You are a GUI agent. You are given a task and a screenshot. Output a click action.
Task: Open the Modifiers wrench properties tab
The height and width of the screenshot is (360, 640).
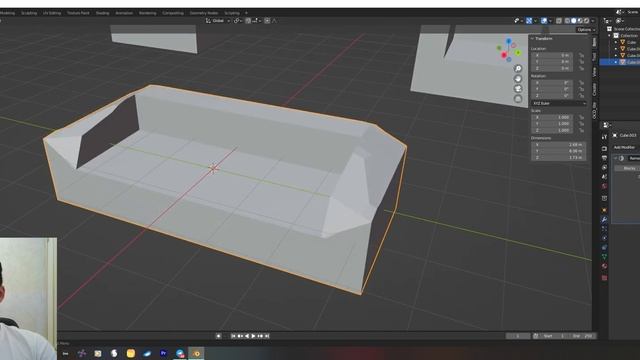pos(604,220)
